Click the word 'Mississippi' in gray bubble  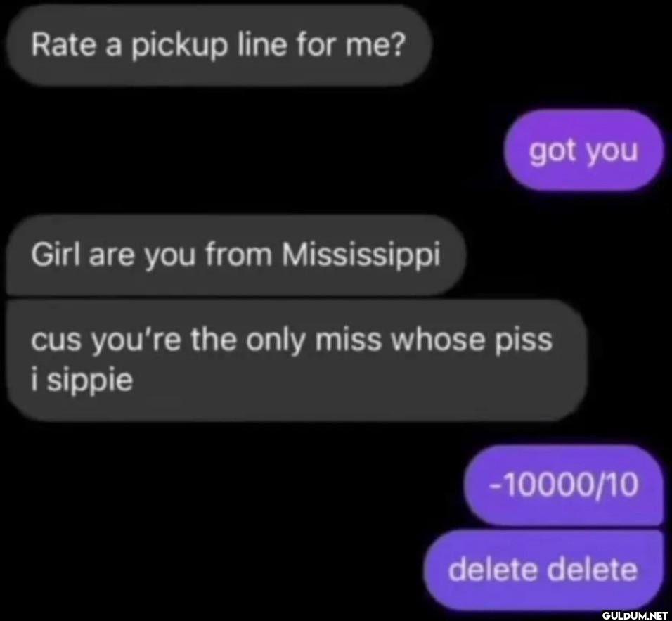click(361, 255)
